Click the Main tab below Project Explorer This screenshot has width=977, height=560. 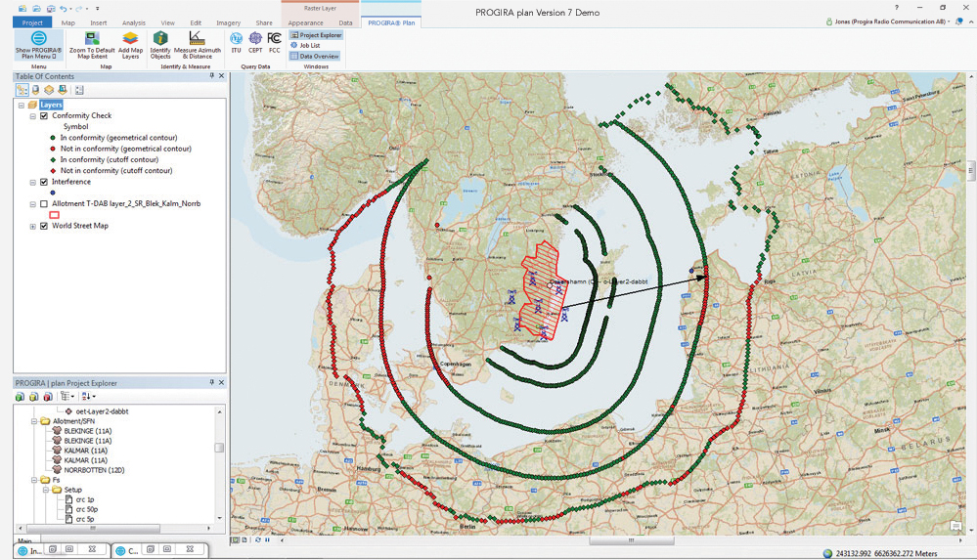click(24, 540)
